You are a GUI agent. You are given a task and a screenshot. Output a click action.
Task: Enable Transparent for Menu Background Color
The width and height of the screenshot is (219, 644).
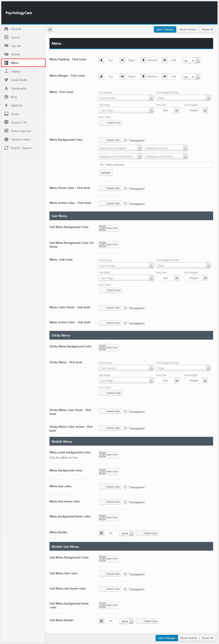pos(125,140)
